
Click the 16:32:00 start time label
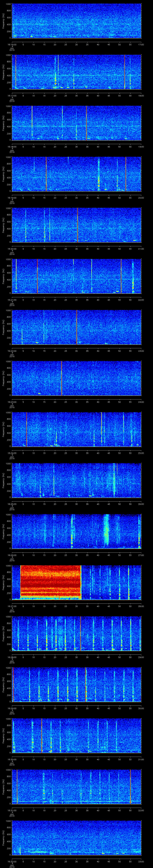coord(12,861)
